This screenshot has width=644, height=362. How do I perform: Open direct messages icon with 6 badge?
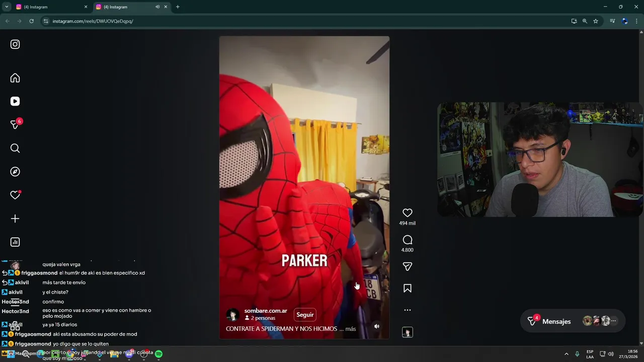point(15,125)
